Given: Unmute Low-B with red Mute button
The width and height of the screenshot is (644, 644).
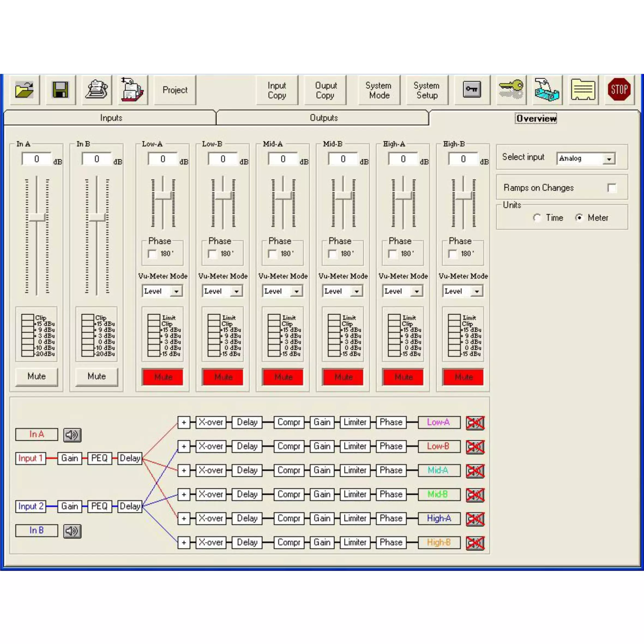Looking at the screenshot, I should click(223, 377).
